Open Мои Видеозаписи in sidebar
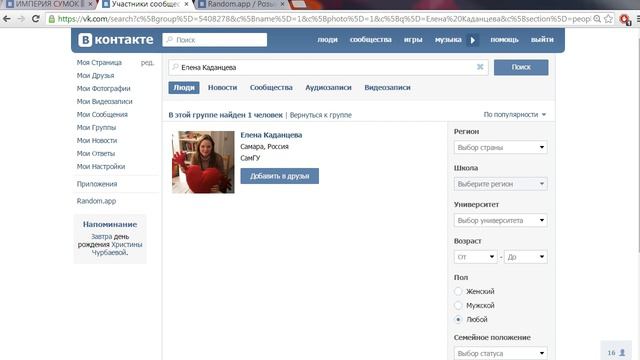The height and width of the screenshot is (360, 640). tap(104, 101)
